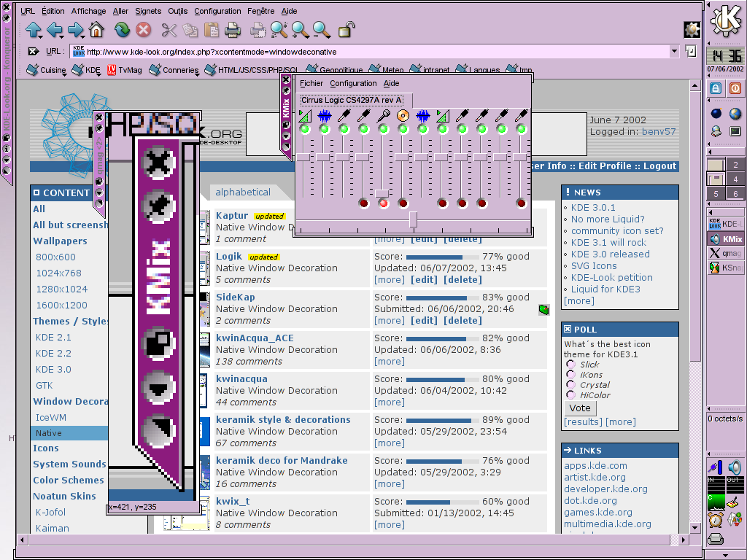
Task: Stop loading with the red X icon
Action: (x=143, y=30)
